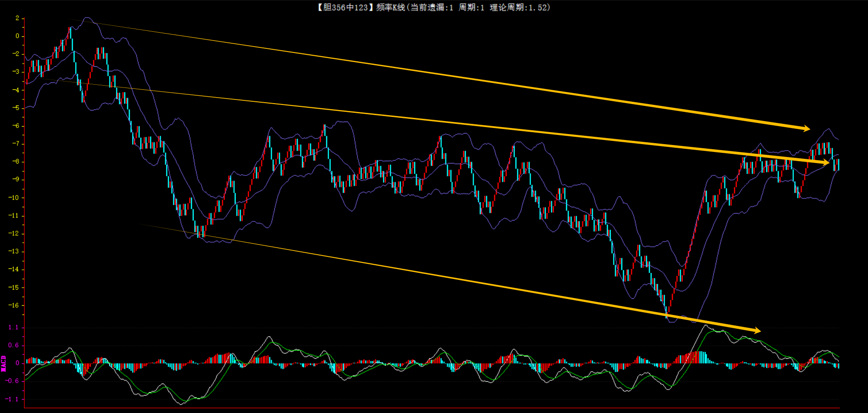Click the MACD axis label -1.1

pos(12,399)
